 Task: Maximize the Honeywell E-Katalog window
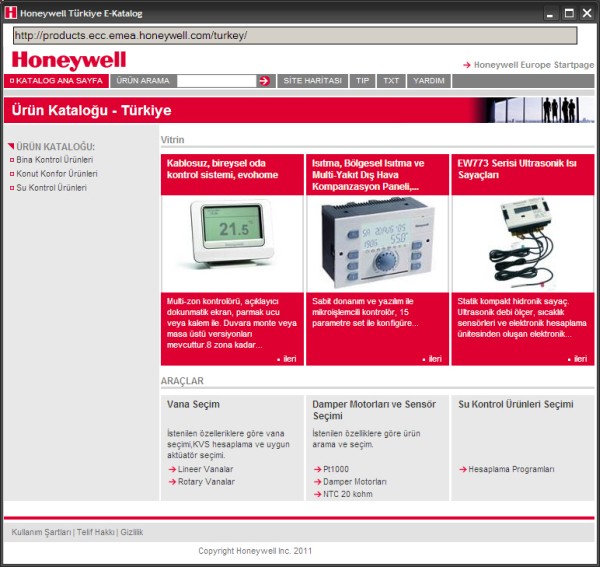[569, 13]
